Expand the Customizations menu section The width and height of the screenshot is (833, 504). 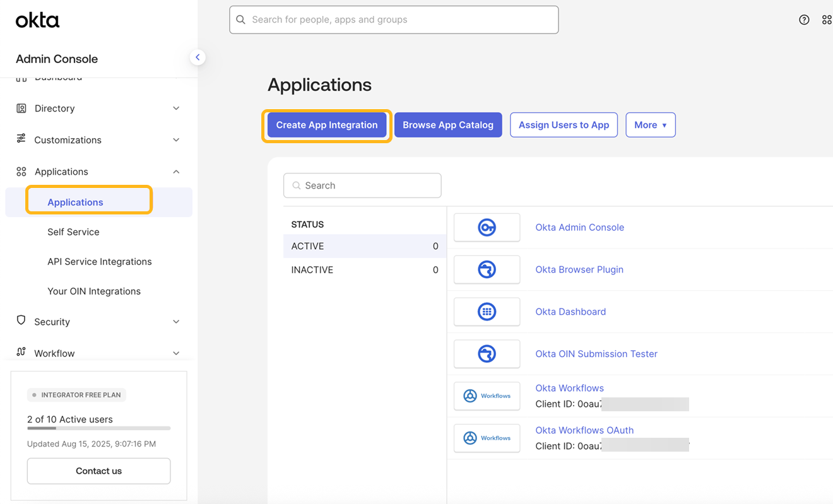98,140
